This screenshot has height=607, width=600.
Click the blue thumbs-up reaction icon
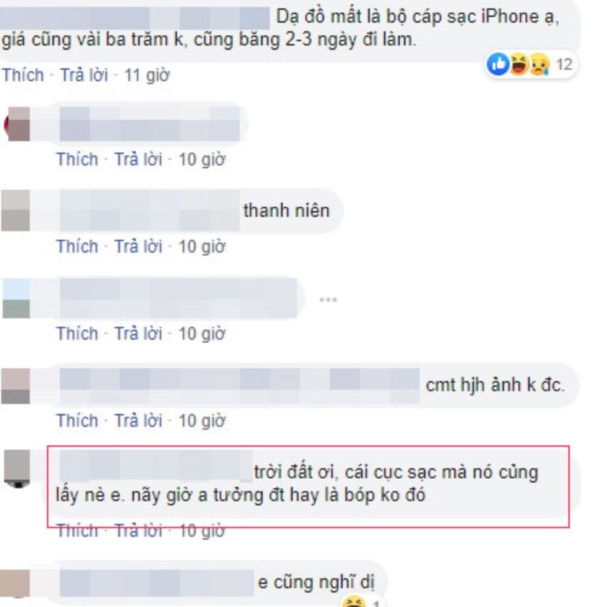pos(498,64)
